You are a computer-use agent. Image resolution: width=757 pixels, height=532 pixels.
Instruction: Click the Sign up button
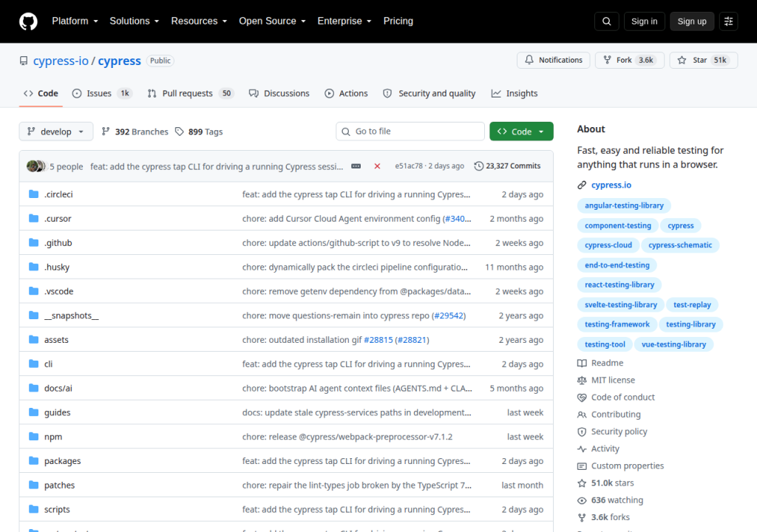coord(691,21)
